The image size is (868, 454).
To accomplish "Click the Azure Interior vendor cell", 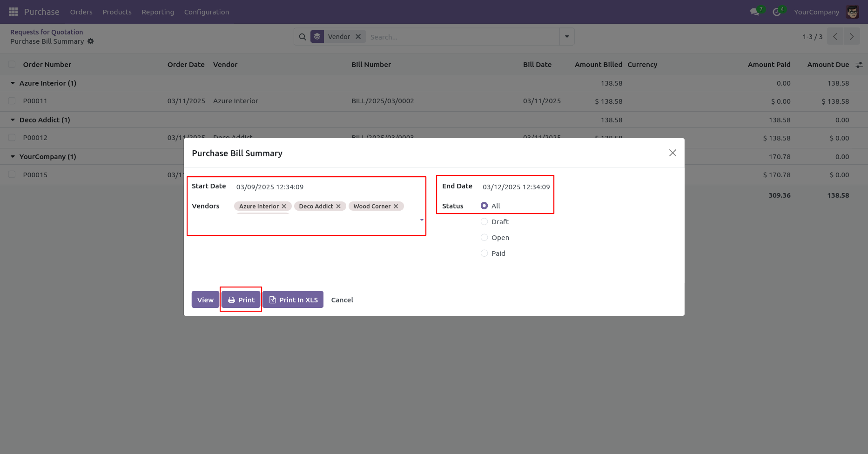I will 236,101.
